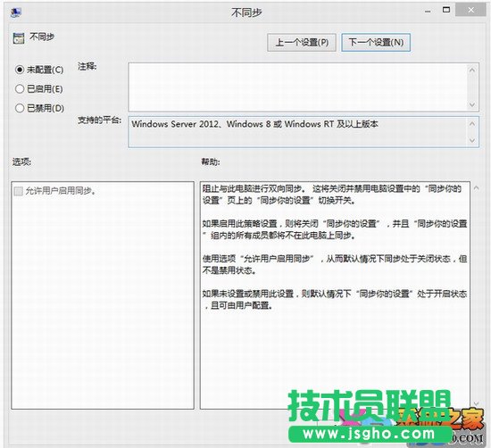Click the help paragraph starting 阻止与此电脑进行双向同步
This screenshot has width=491, height=448.
[332, 195]
